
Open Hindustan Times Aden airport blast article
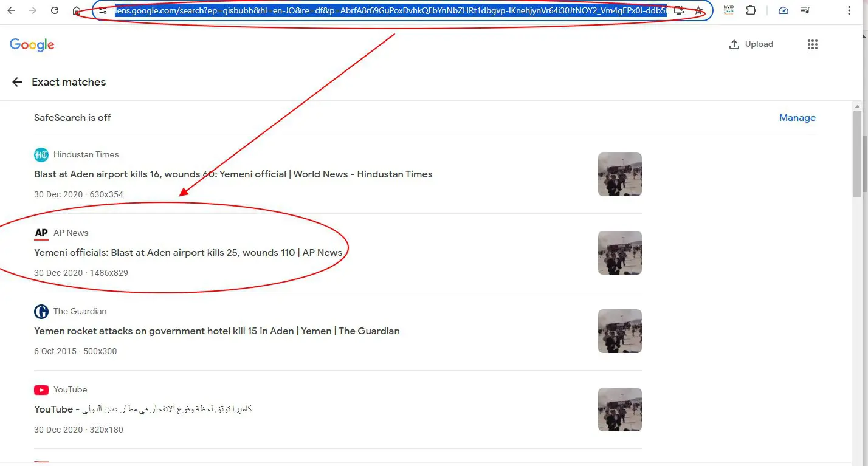point(233,174)
